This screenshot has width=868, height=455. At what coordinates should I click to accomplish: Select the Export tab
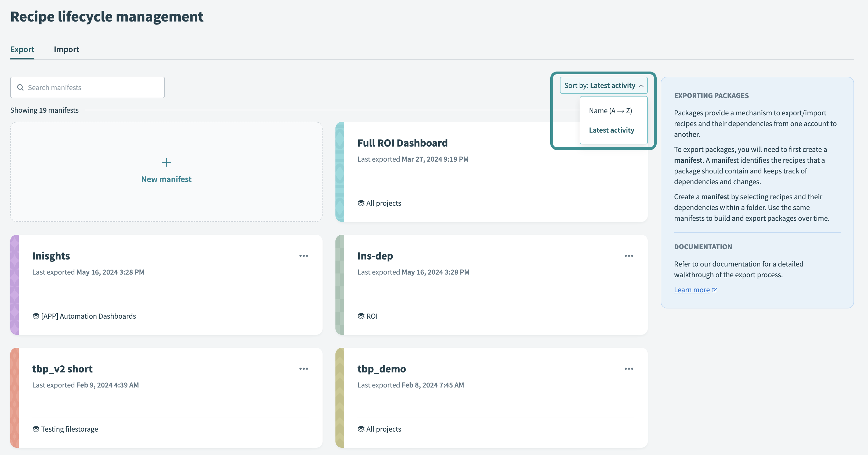pos(22,49)
